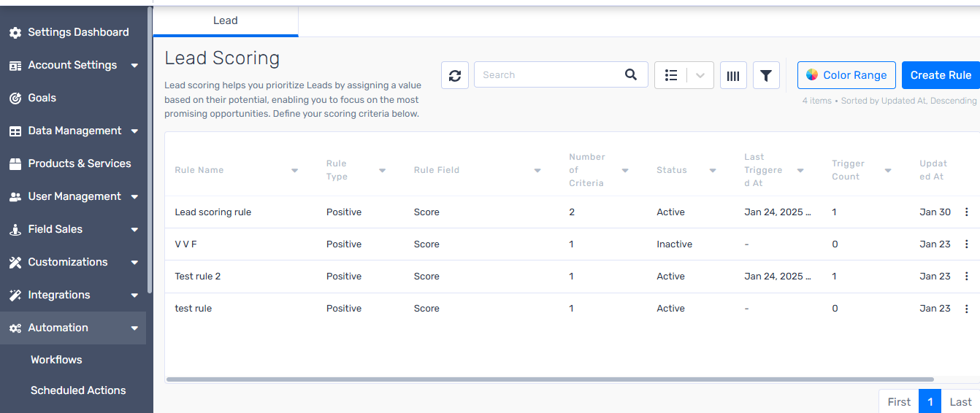Open three-dot menu for V V F row
The image size is (980, 413).
point(967,244)
